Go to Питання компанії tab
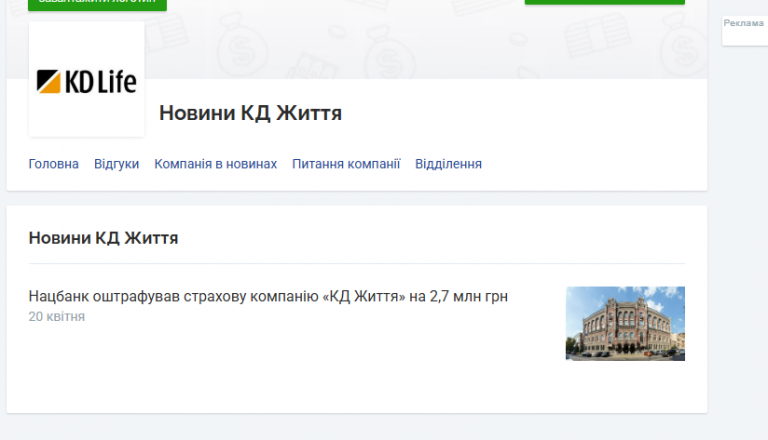 [x=346, y=164]
